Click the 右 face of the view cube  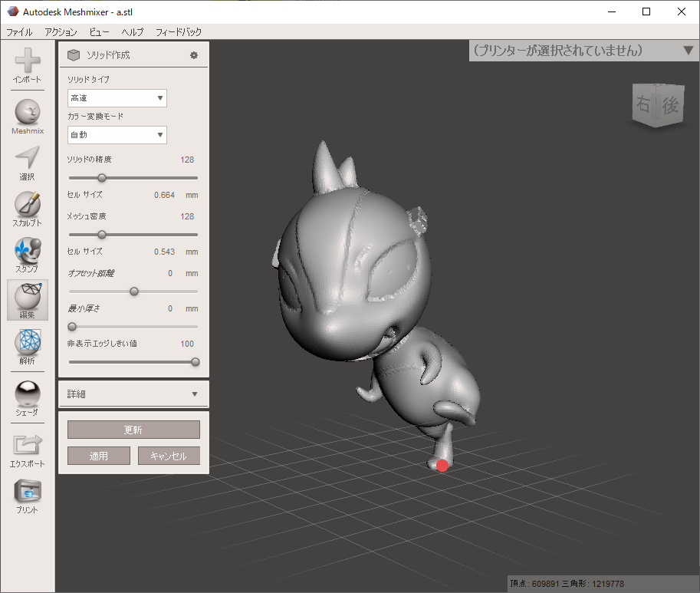643,104
